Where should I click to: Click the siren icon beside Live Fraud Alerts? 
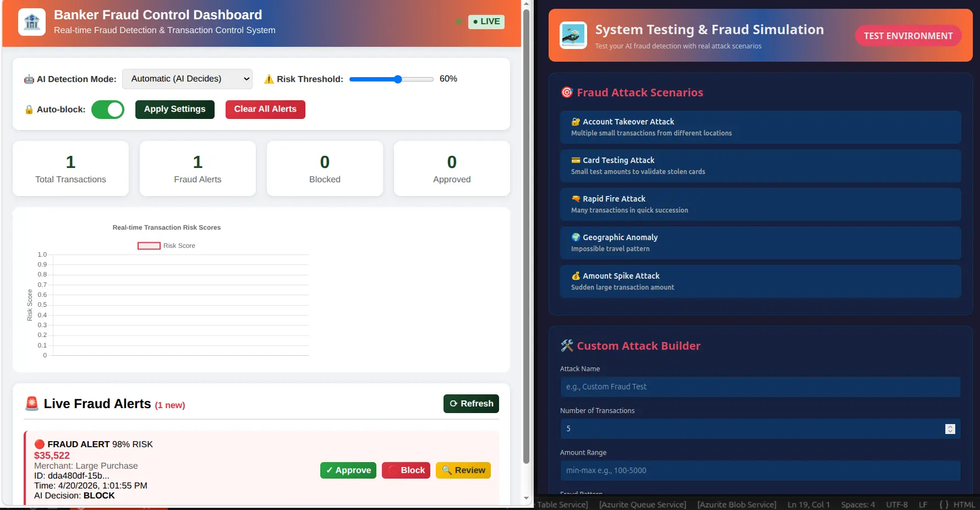pos(32,404)
